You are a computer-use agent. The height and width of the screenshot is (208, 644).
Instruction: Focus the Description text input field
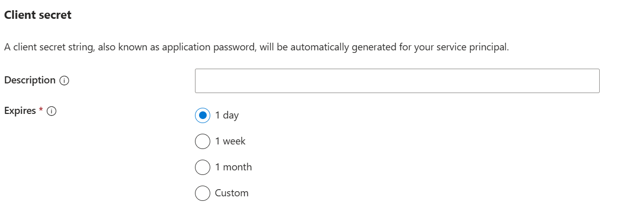coord(397,81)
